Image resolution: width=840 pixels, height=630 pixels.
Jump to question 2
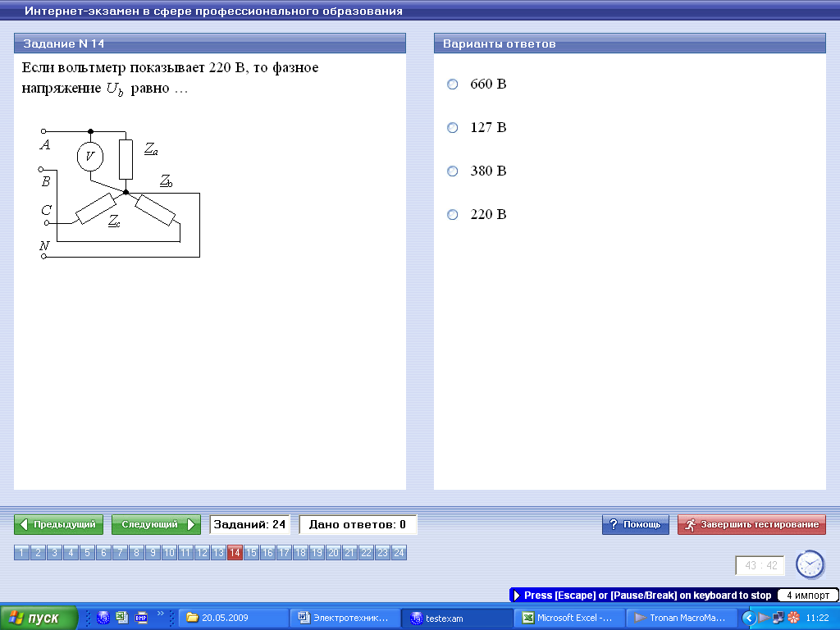point(38,552)
